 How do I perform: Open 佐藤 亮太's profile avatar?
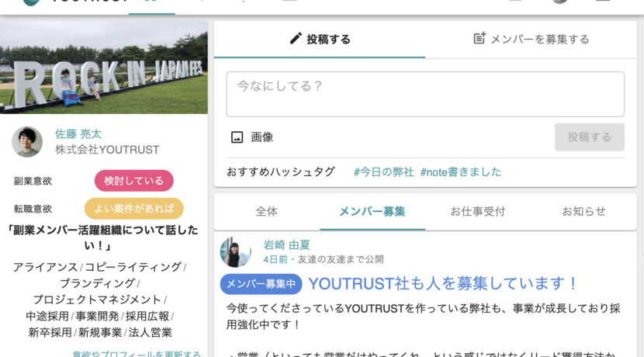click(27, 142)
